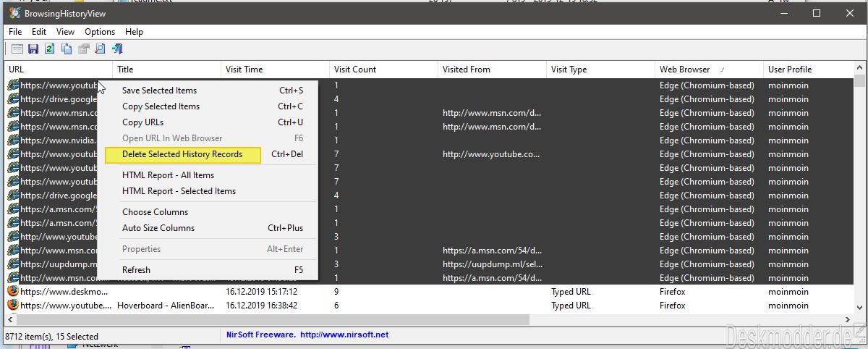Select Copy URLs in context menu
This screenshot has height=349, width=868.
click(x=208, y=122)
